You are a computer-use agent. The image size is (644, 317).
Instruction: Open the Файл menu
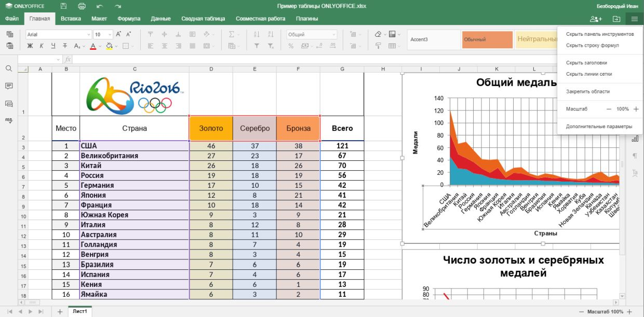click(12, 19)
